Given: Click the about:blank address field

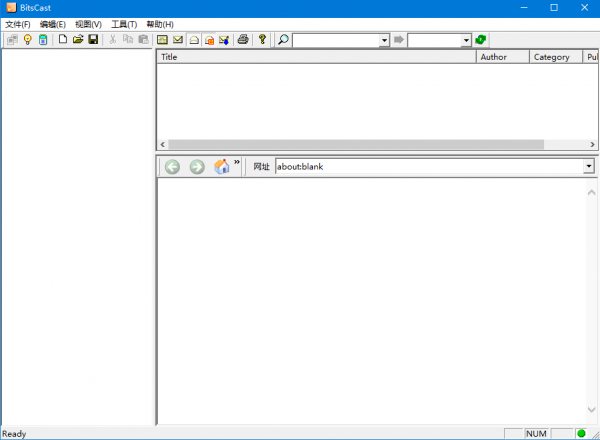Looking at the screenshot, I should pos(429,166).
